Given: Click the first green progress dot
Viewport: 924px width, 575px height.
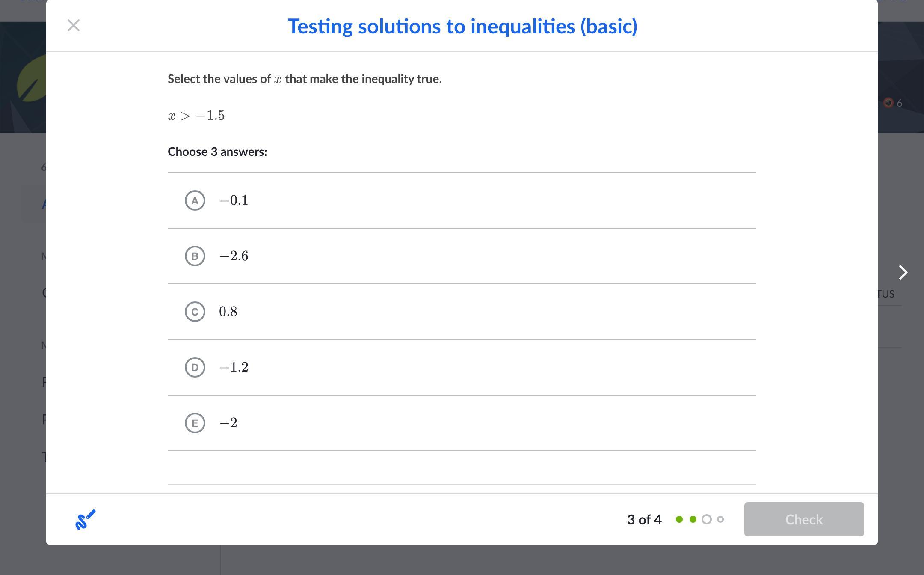Looking at the screenshot, I should point(679,519).
